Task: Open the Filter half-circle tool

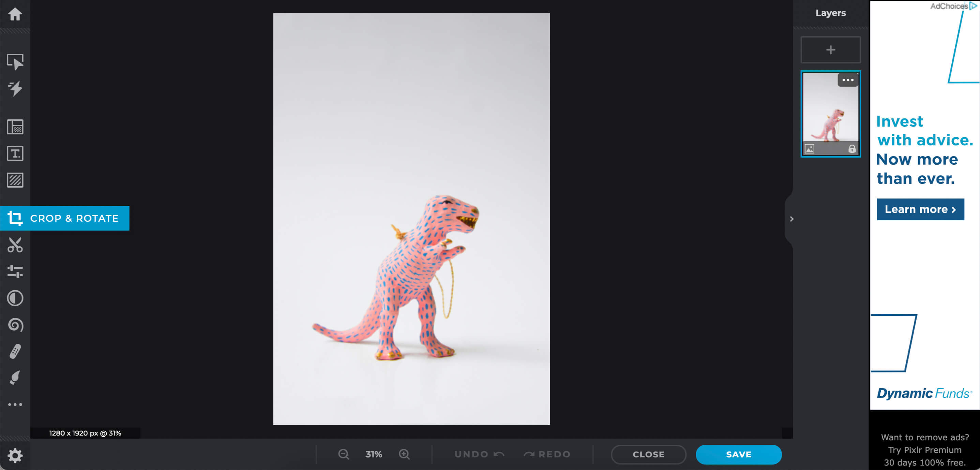Action: [15, 298]
